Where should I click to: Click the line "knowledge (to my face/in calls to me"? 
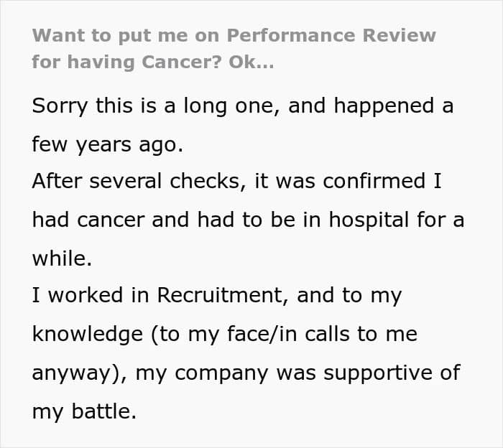click(x=224, y=335)
